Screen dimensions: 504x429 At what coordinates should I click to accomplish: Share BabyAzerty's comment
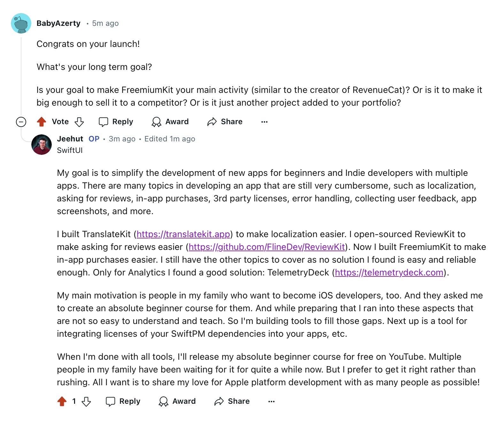pos(225,122)
